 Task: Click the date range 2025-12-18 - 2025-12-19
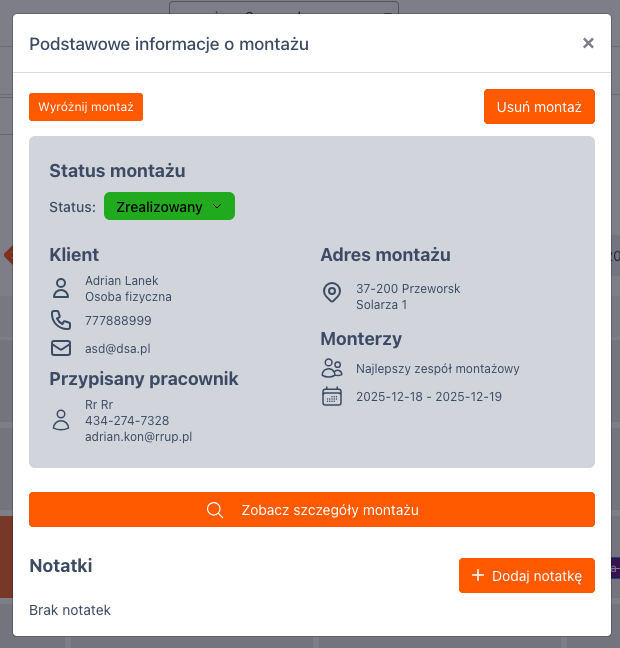(429, 397)
